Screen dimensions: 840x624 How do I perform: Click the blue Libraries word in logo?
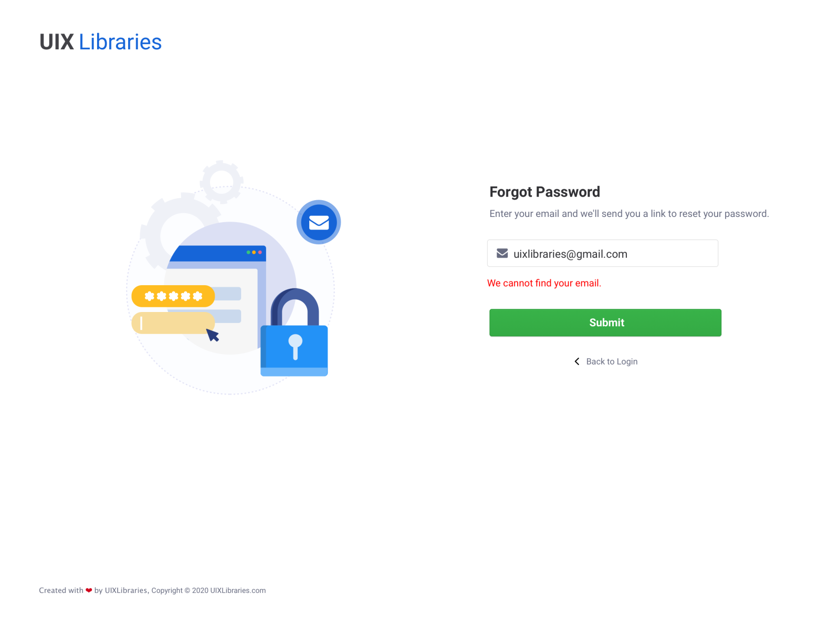(120, 42)
